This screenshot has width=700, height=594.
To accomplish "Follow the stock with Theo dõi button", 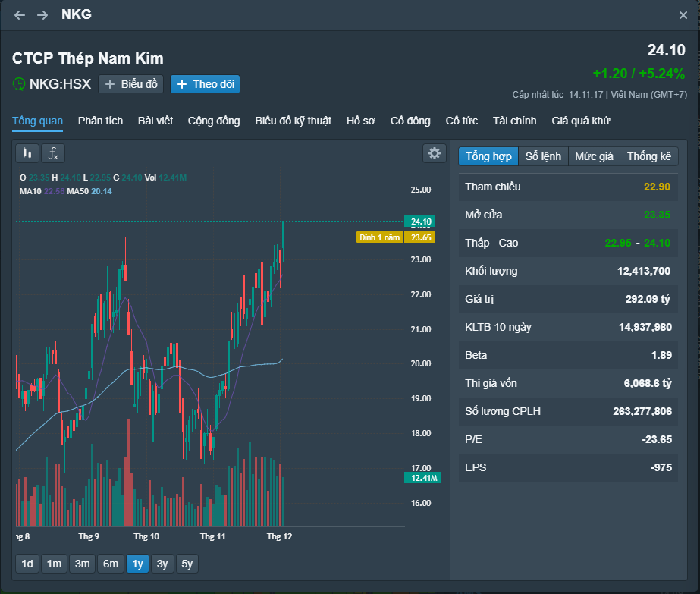I will click(x=206, y=84).
